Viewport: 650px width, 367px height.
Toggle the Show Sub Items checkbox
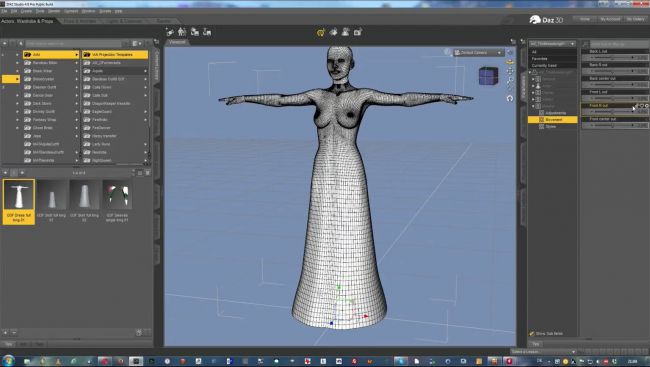(532, 333)
